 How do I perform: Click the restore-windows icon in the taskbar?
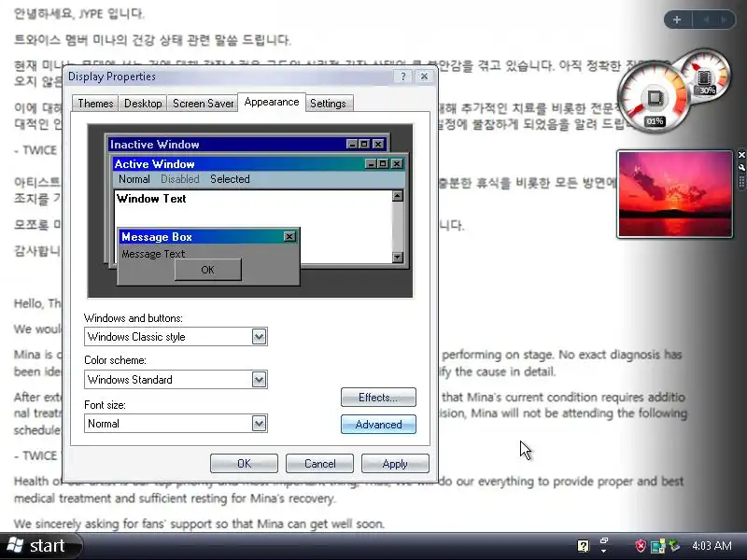[604, 541]
